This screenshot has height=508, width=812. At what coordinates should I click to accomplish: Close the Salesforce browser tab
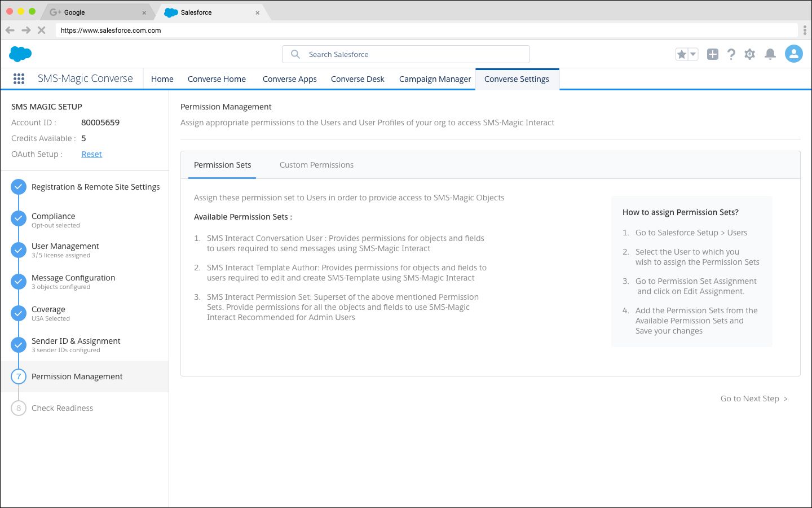point(258,12)
